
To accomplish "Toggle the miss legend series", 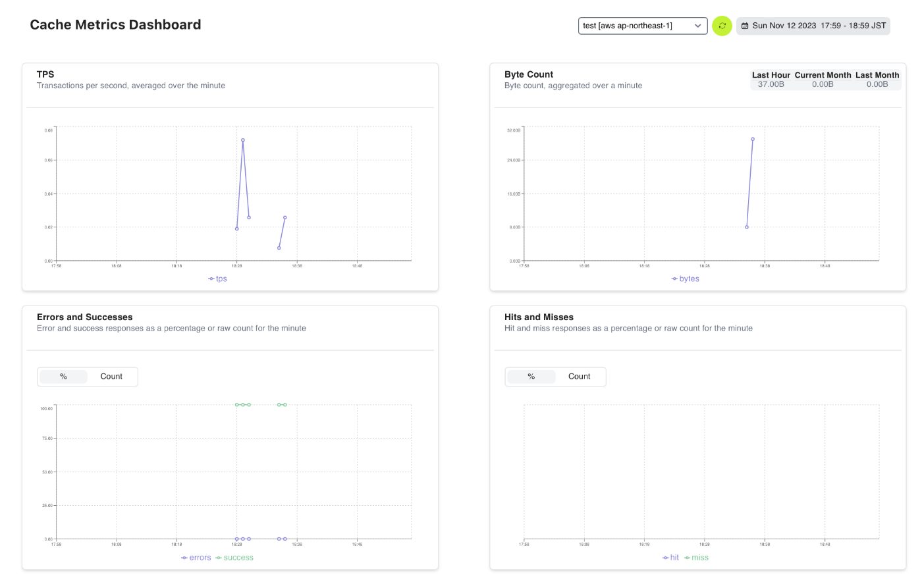I will click(696, 558).
